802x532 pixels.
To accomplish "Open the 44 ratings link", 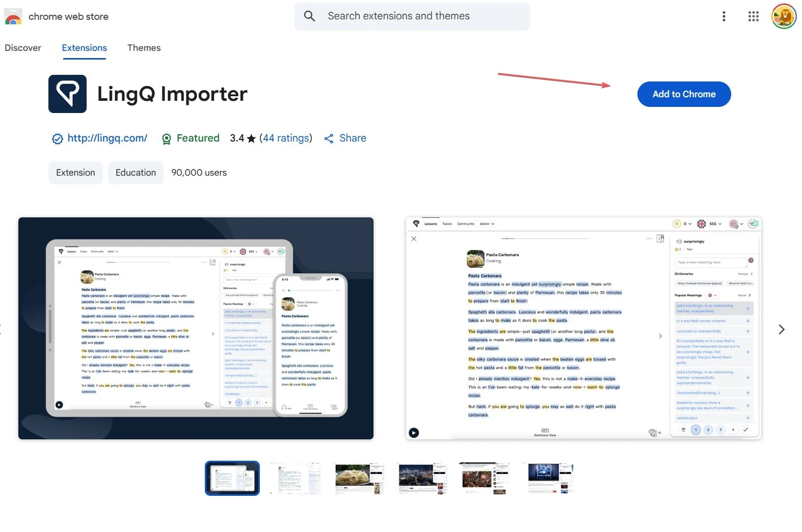I will [286, 138].
